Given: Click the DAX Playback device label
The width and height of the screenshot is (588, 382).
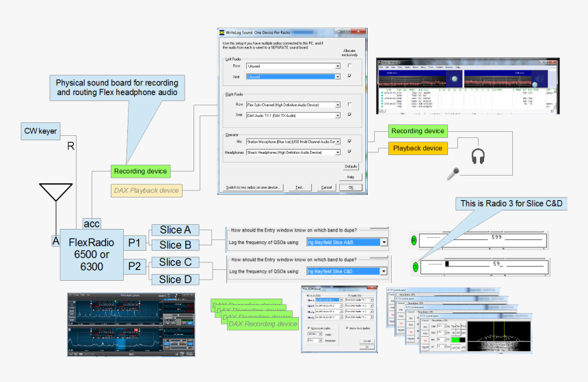Looking at the screenshot, I should pyautogui.click(x=146, y=191).
